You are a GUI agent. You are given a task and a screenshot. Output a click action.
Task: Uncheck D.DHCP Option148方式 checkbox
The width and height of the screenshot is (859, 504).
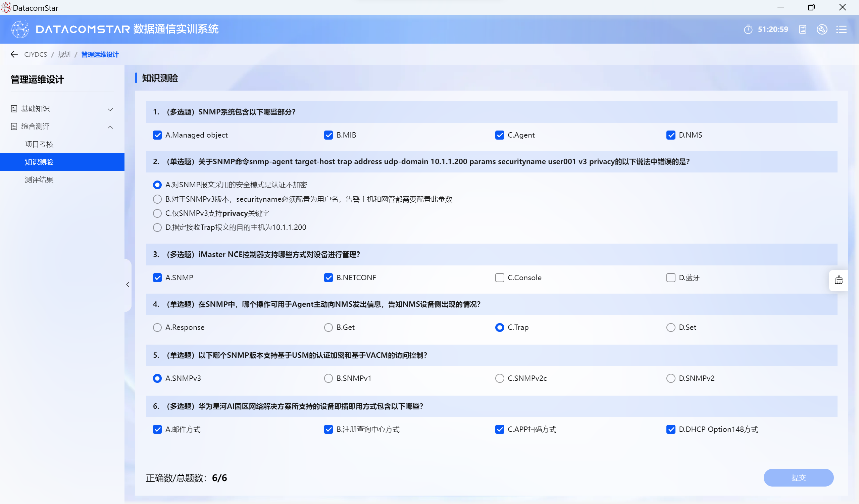coord(670,429)
